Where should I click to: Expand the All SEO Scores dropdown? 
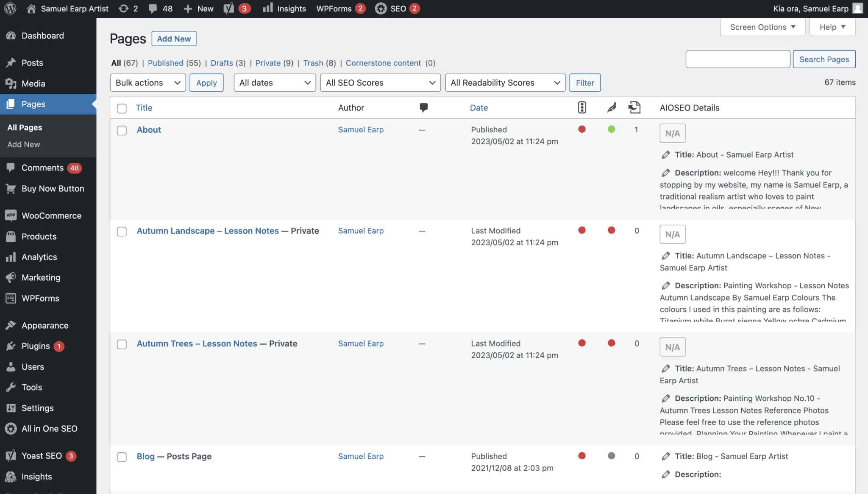[x=380, y=83]
